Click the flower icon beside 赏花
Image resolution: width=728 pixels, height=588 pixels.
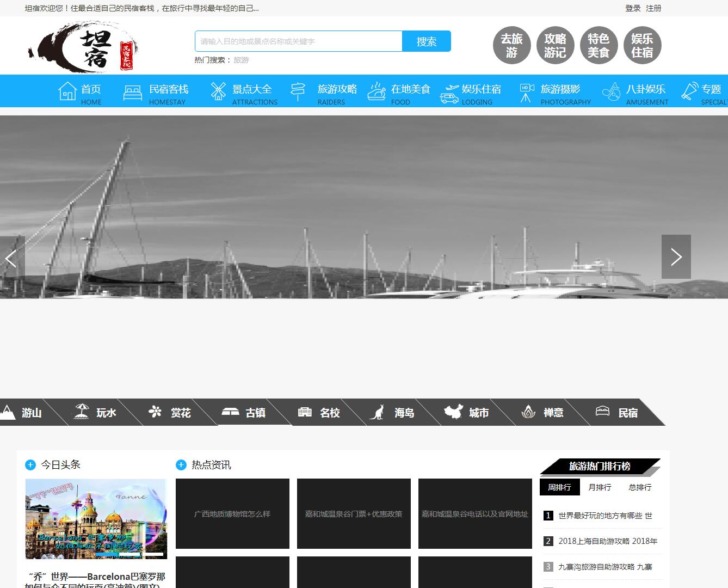(x=156, y=412)
